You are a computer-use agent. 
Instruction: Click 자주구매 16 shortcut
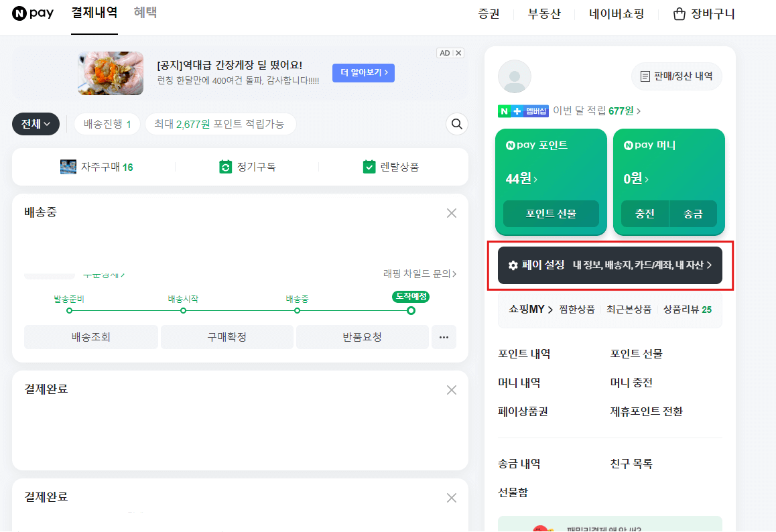(96, 167)
